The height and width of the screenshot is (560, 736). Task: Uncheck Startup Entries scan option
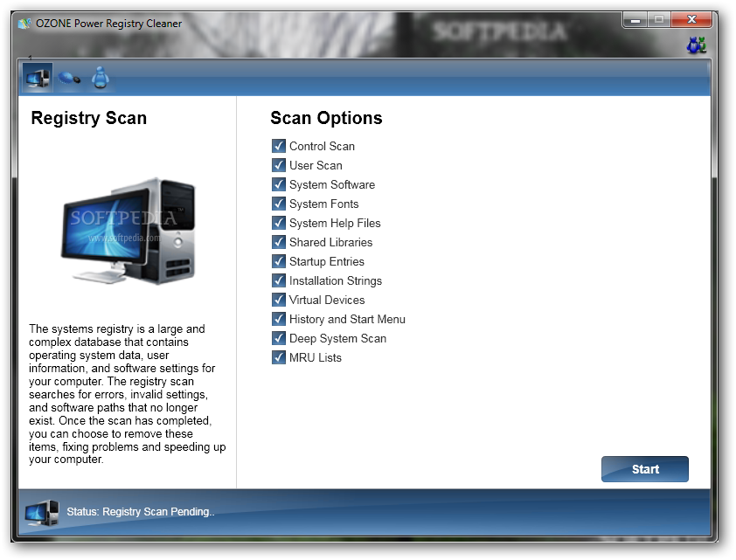click(279, 261)
